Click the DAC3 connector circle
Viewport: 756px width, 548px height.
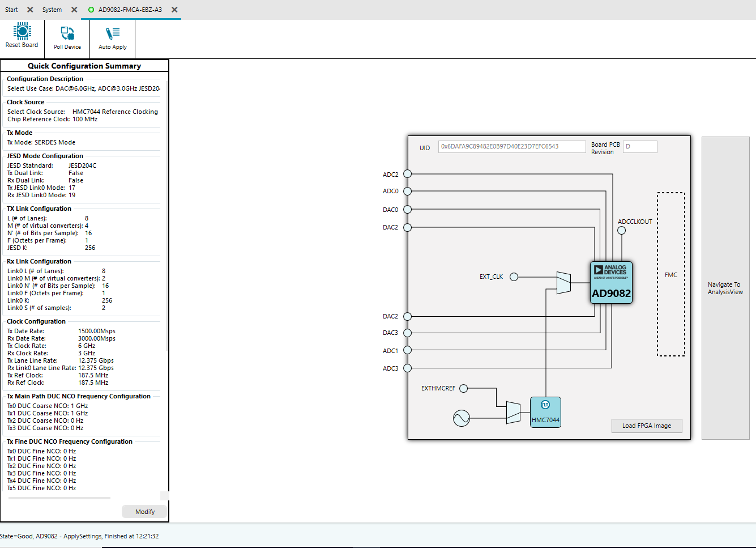pyautogui.click(x=407, y=333)
